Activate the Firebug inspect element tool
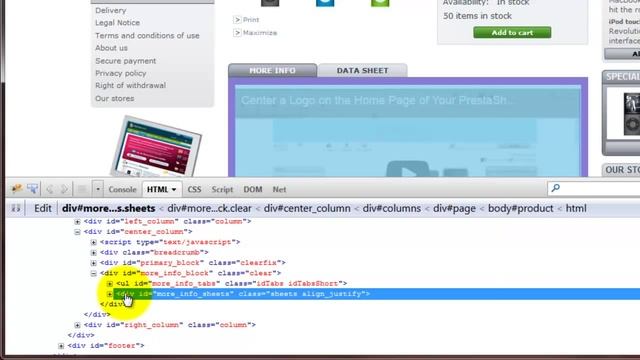The height and width of the screenshot is (360, 640). [33, 189]
